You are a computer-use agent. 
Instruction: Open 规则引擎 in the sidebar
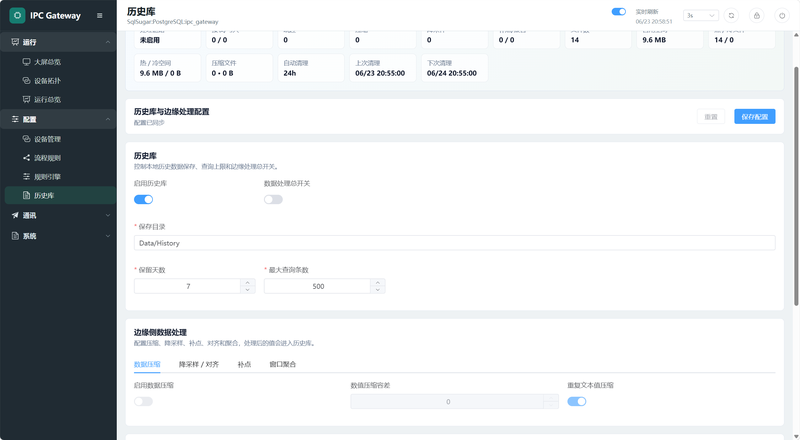[x=58, y=177]
